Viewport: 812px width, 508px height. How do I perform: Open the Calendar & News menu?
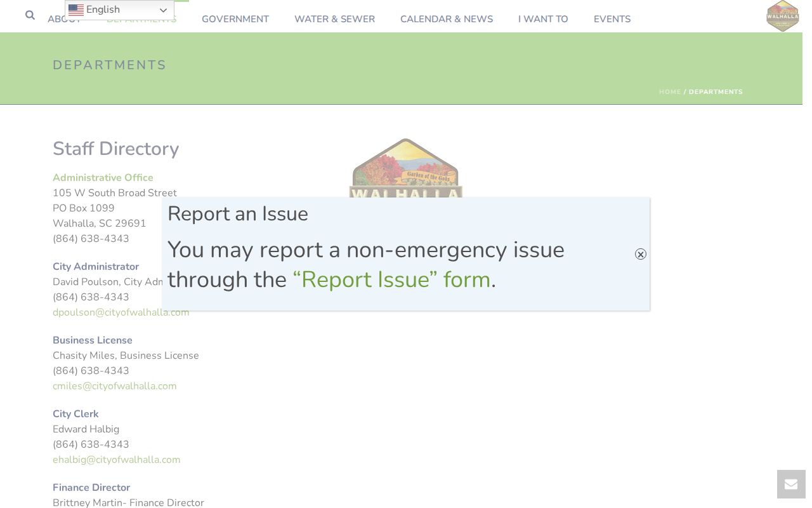pyautogui.click(x=447, y=19)
